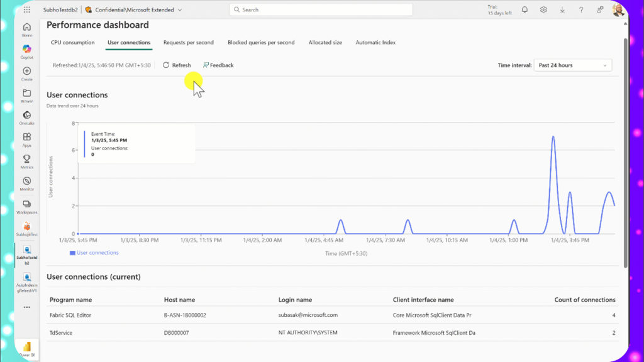Click Framework Microsoft SqlClient Da cell
The height and width of the screenshot is (362, 644).
click(x=434, y=333)
